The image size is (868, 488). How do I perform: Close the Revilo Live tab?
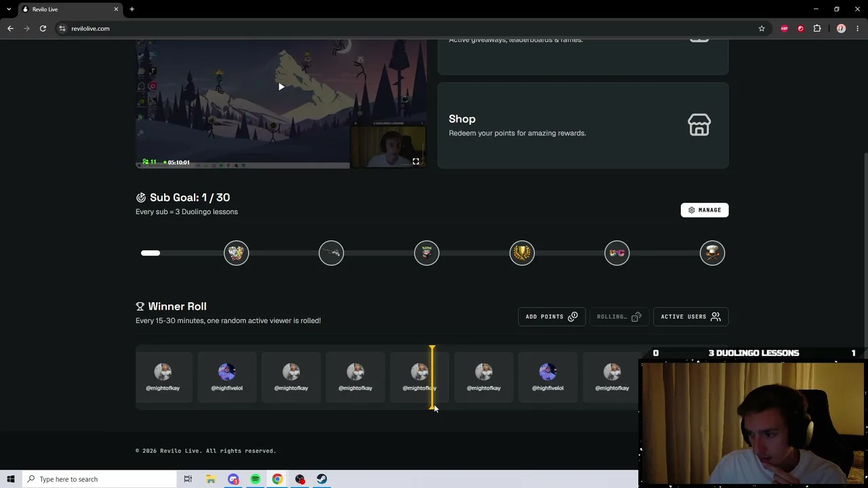pos(116,9)
